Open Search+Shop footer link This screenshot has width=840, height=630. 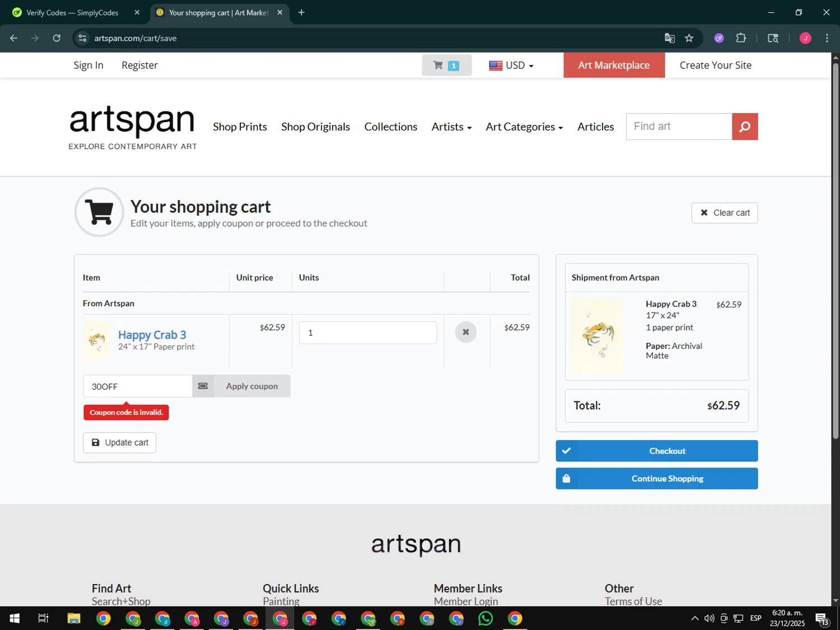[x=121, y=601]
